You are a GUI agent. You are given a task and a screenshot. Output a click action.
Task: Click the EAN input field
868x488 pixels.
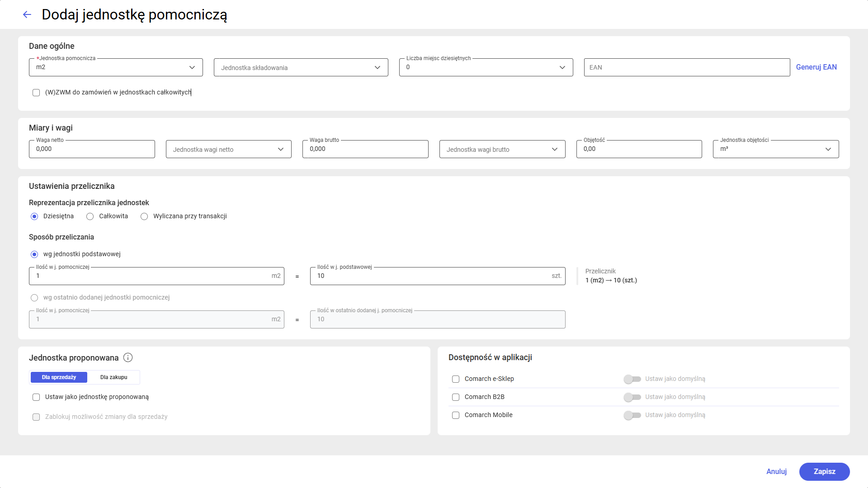click(687, 67)
